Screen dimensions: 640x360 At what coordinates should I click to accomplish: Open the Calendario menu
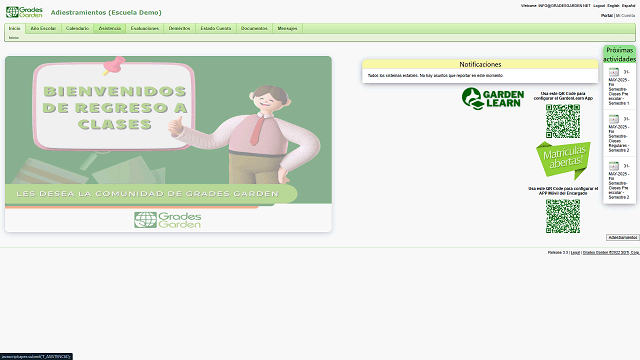click(77, 28)
